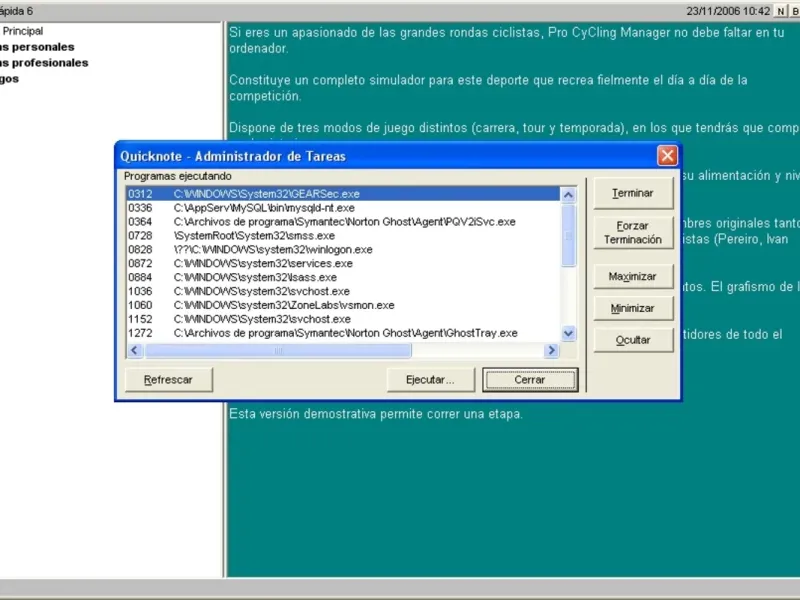Click the date 23/11/2006 10:42 label
This screenshot has width=800, height=600.
pos(728,11)
